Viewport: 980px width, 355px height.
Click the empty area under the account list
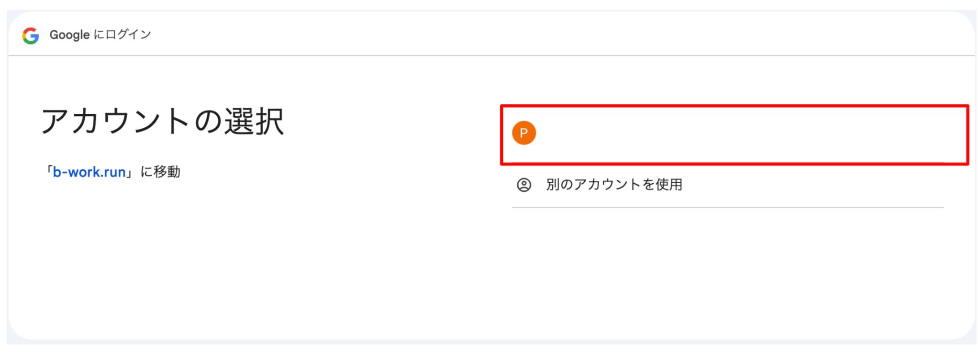point(727,268)
